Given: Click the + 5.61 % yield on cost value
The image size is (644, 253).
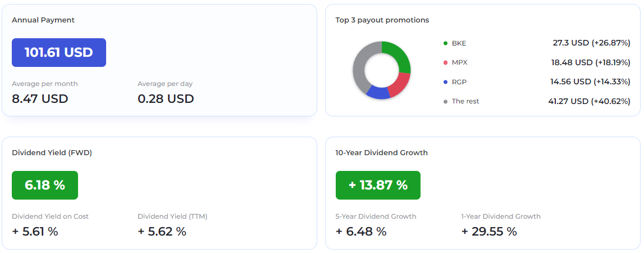Looking at the screenshot, I should [35, 232].
